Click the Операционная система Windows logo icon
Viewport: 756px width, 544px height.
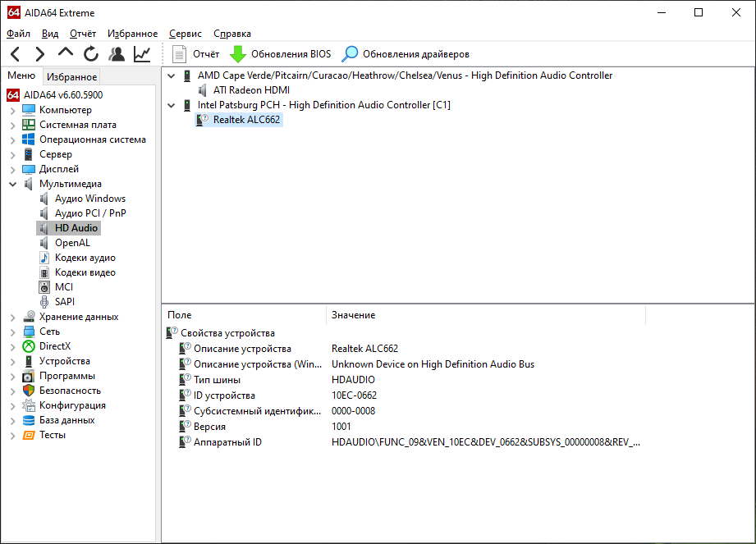[x=29, y=139]
